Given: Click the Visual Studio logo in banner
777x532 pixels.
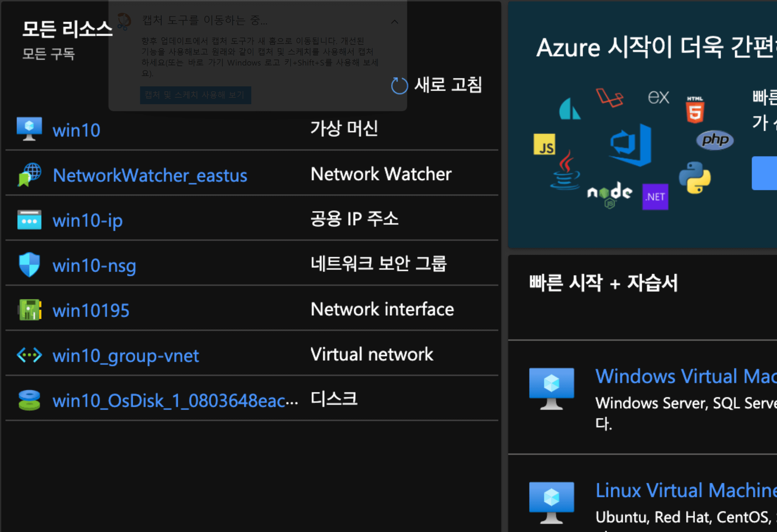Looking at the screenshot, I should [630, 145].
